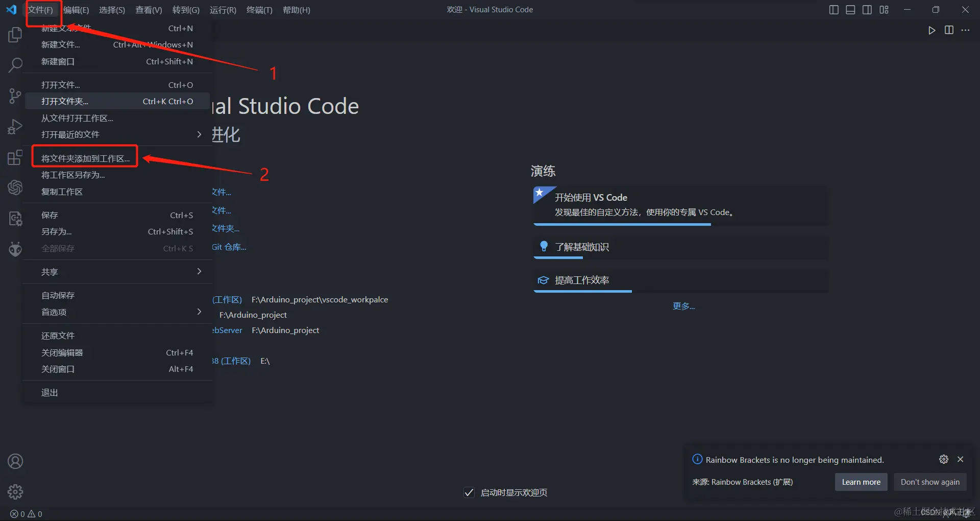Image resolution: width=980 pixels, height=521 pixels.
Task: Open the Source Control view icon
Action: tap(15, 96)
